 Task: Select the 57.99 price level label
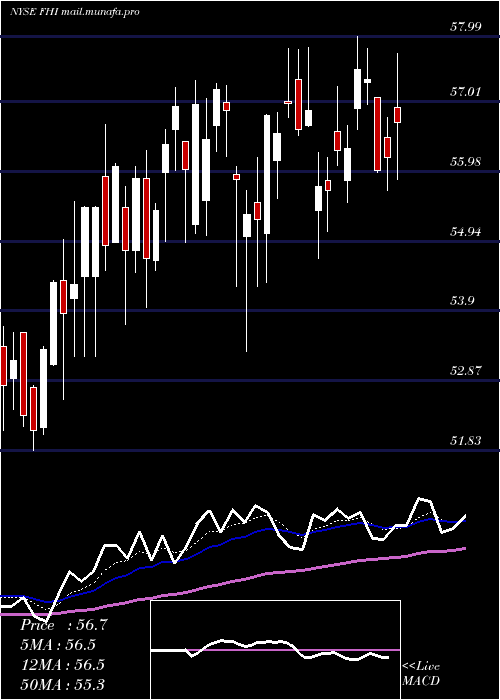tap(465, 26)
